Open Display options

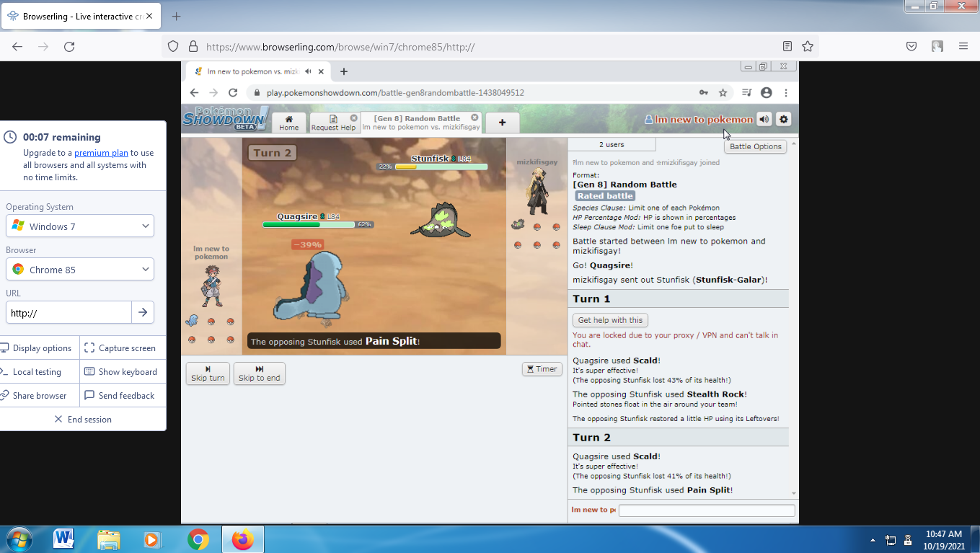click(36, 348)
